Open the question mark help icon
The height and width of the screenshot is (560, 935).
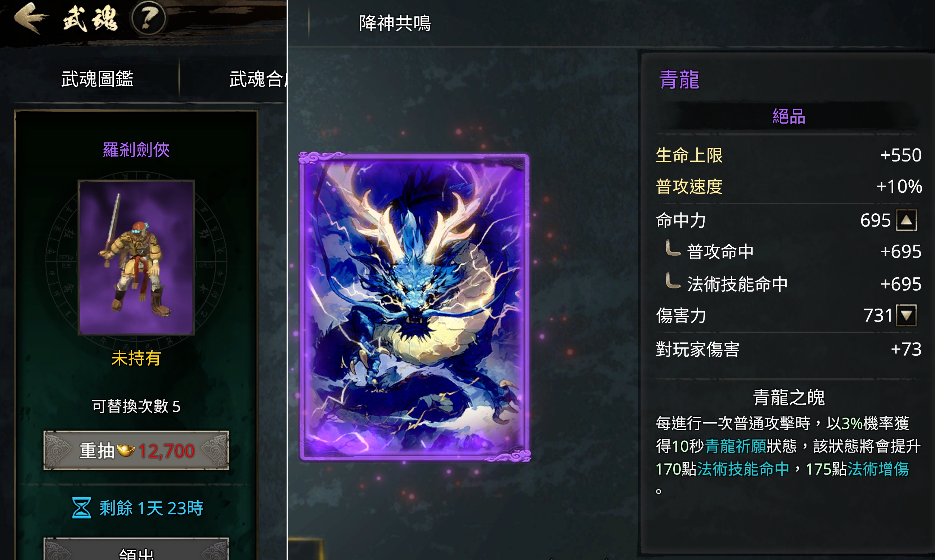pyautogui.click(x=149, y=18)
